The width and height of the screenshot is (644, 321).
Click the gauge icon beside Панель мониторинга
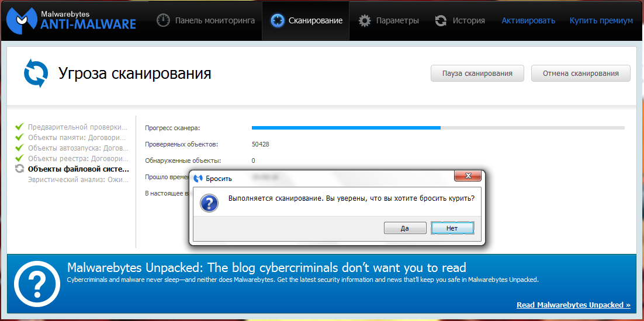tap(163, 20)
